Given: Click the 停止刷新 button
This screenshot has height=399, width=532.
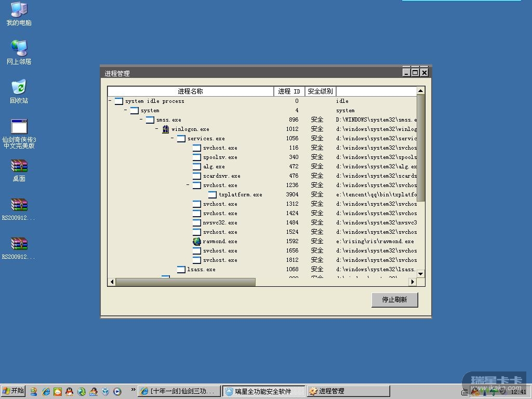Looking at the screenshot, I should (394, 300).
